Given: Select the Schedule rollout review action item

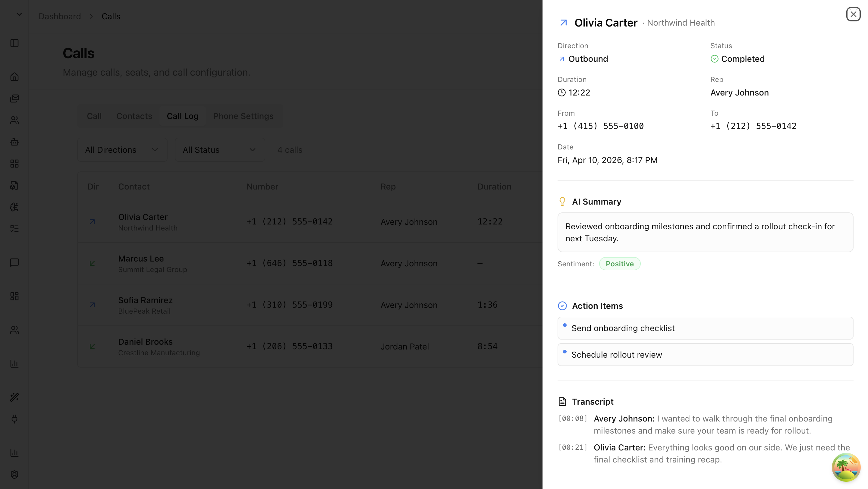Looking at the screenshot, I should pyautogui.click(x=705, y=355).
